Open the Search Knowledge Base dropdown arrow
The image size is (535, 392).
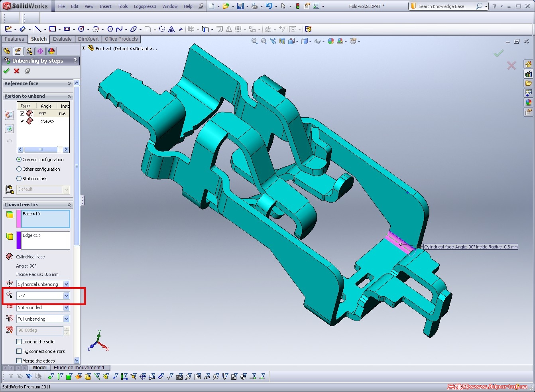coord(486,6)
